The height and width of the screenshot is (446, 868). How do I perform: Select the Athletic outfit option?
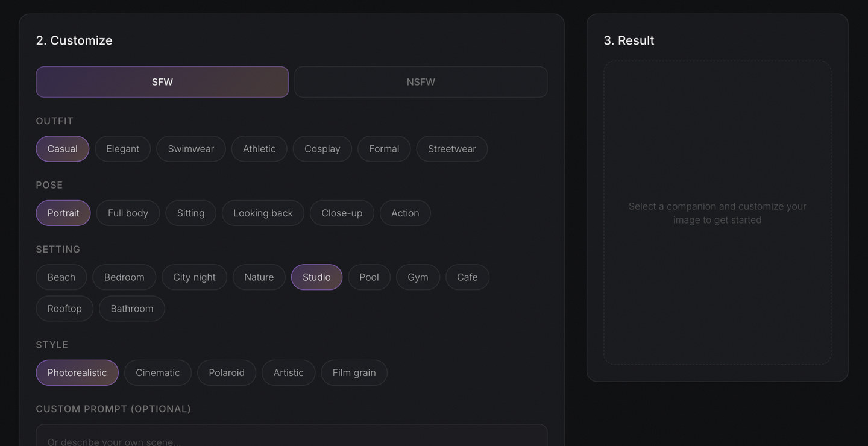pyautogui.click(x=259, y=149)
